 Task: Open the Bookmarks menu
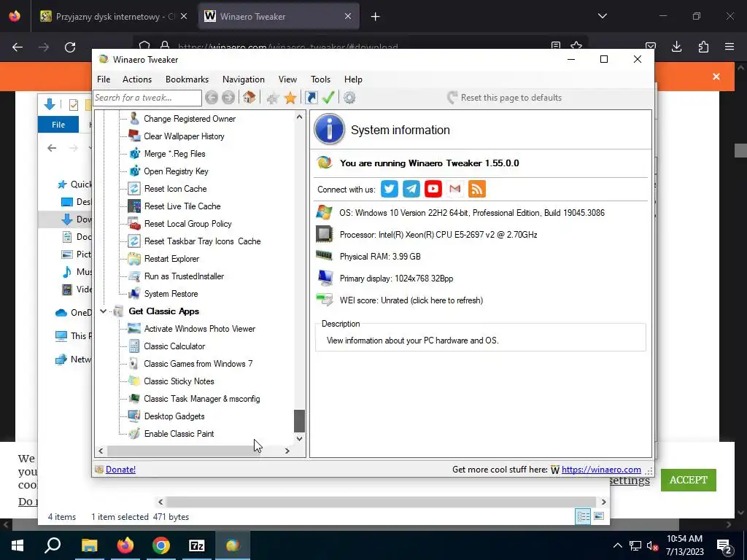point(187,79)
